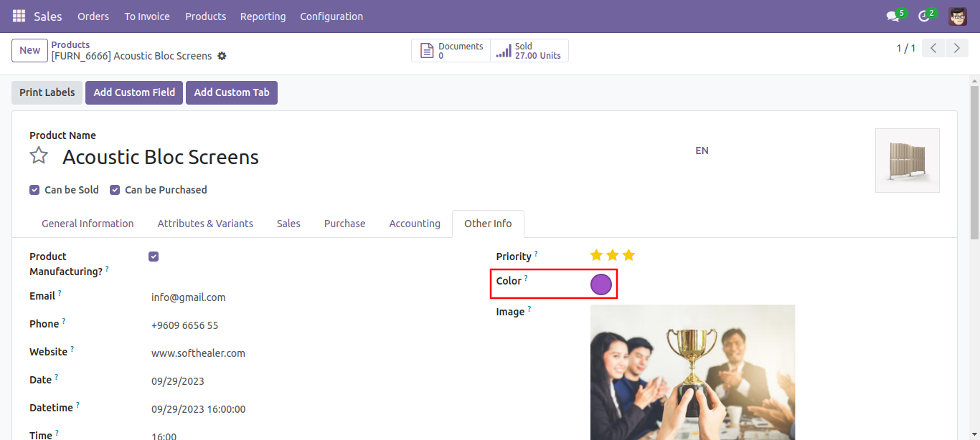Switch to the Accounting tab

point(415,224)
